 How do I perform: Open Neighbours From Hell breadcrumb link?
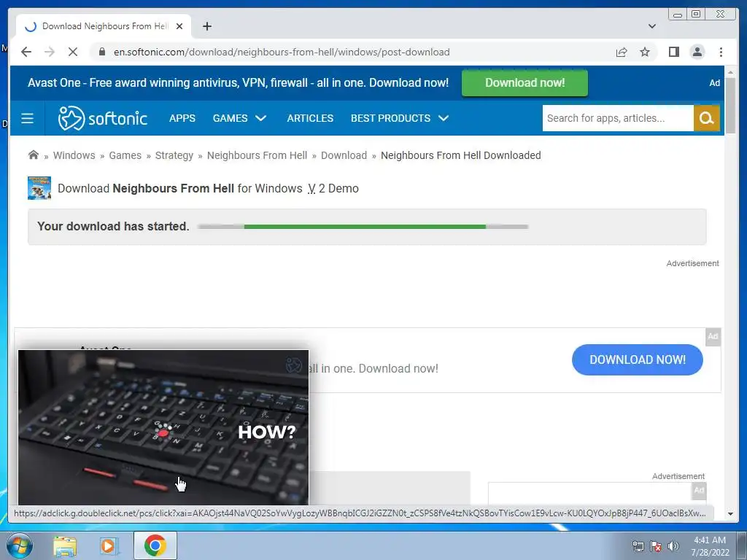point(257,155)
